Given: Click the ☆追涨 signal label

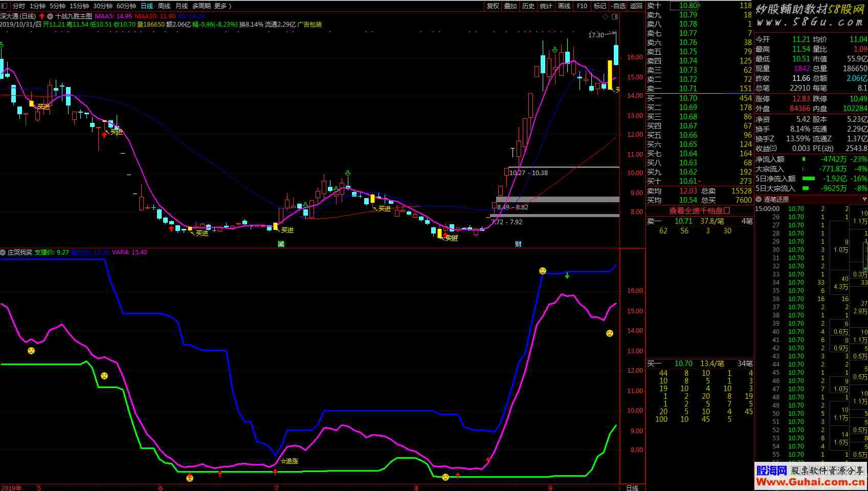Looking at the screenshot, I should [290, 461].
